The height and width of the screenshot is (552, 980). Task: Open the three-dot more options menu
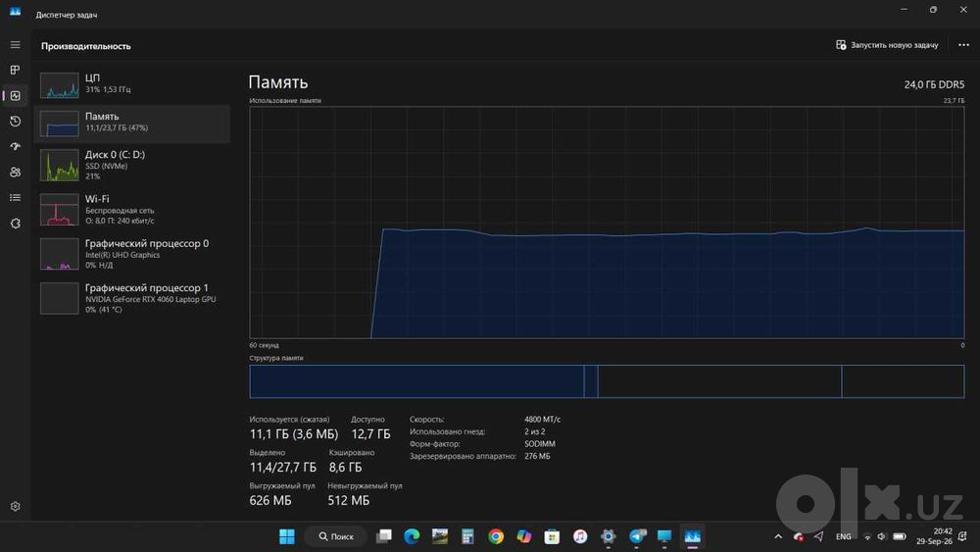[963, 45]
